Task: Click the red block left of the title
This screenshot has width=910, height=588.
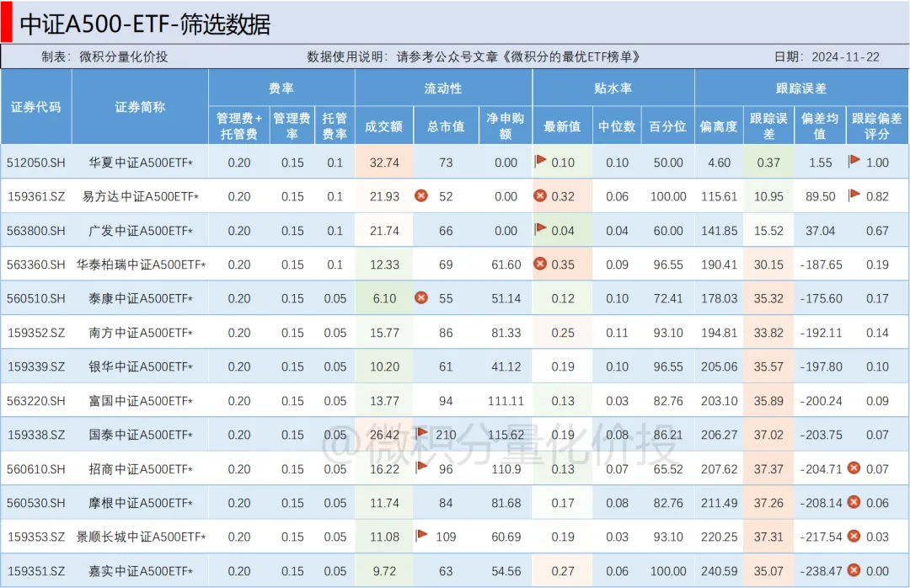Action: 6,23
